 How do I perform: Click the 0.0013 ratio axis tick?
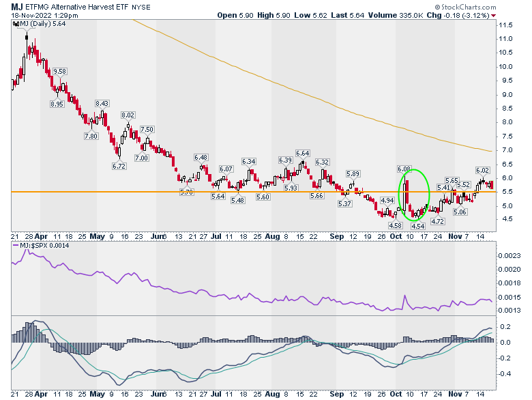click(509, 310)
